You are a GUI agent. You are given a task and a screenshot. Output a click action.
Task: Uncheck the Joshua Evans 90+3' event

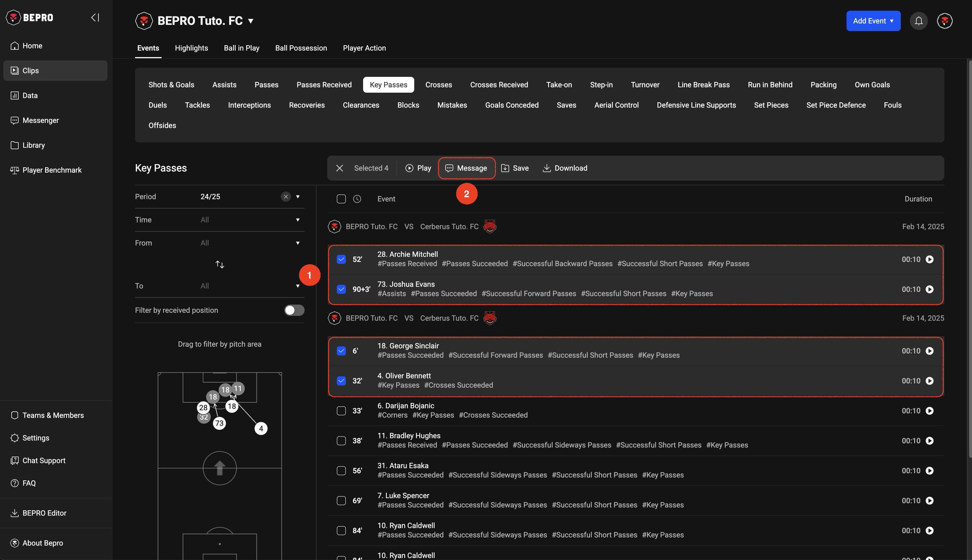point(341,289)
